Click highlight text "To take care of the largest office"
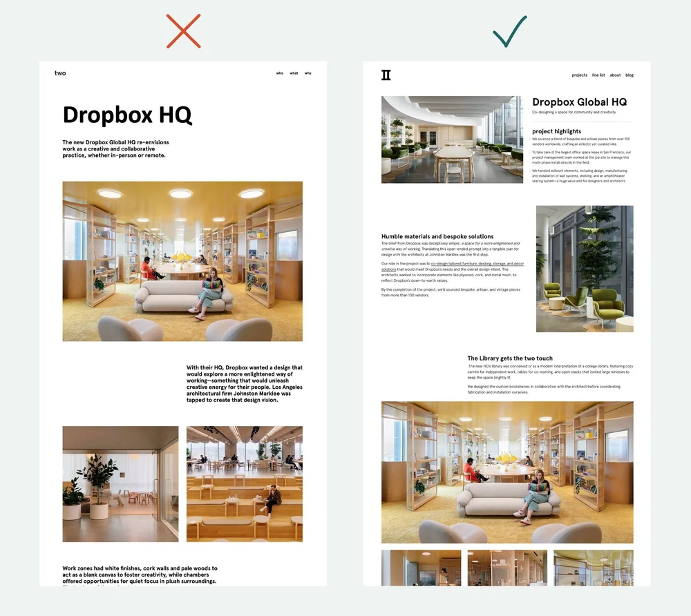Viewport: 691px width, 616px height. (581, 157)
